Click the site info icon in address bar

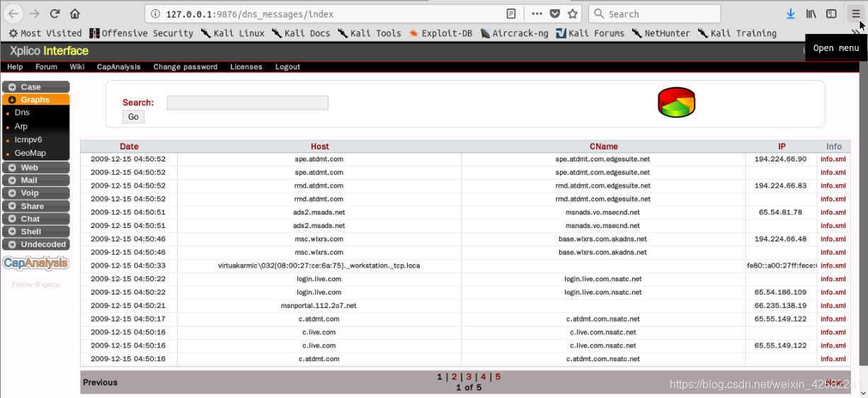click(x=155, y=13)
